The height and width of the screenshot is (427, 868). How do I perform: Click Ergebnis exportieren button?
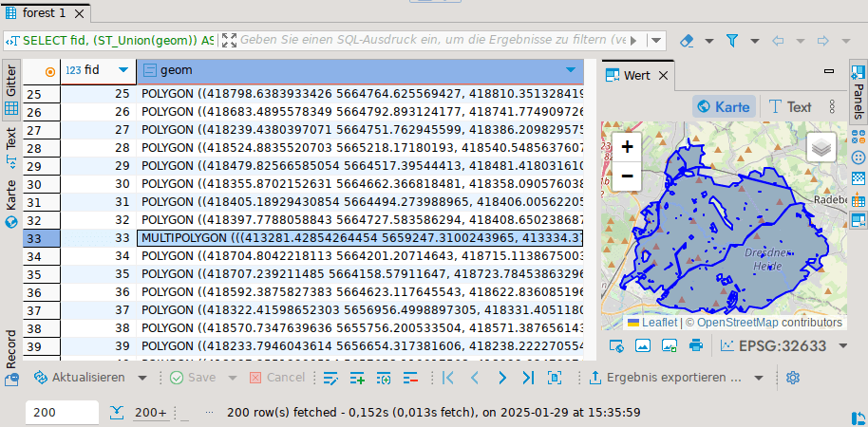pyautogui.click(x=665, y=378)
